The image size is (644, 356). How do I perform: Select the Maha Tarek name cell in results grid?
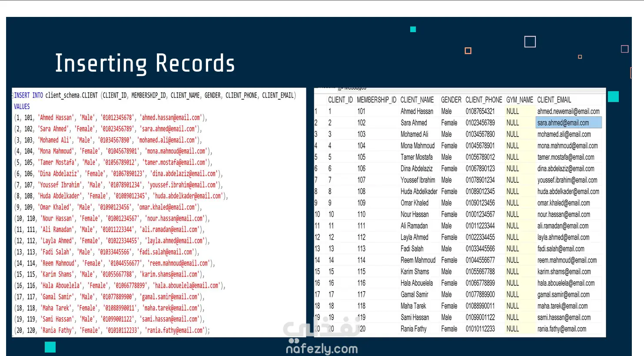(413, 306)
